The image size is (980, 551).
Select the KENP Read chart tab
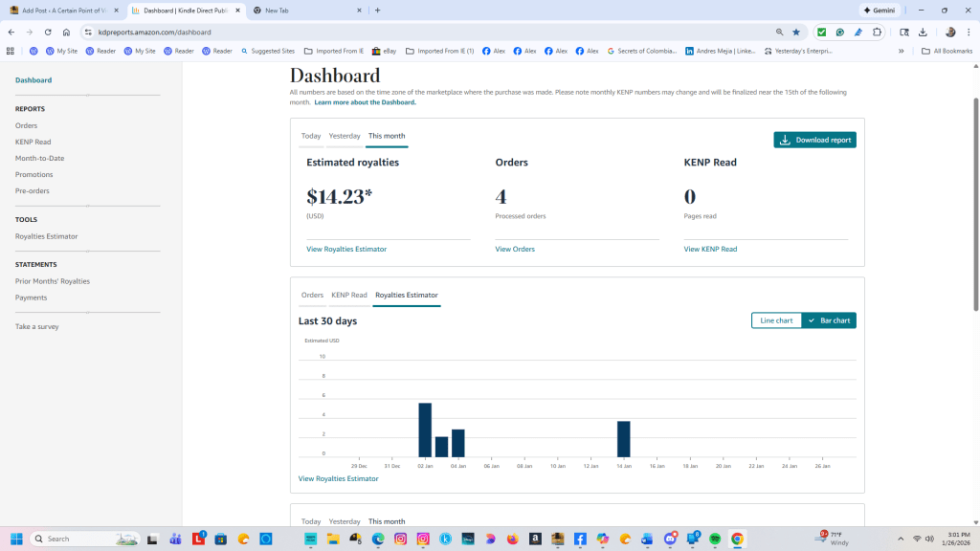(349, 295)
